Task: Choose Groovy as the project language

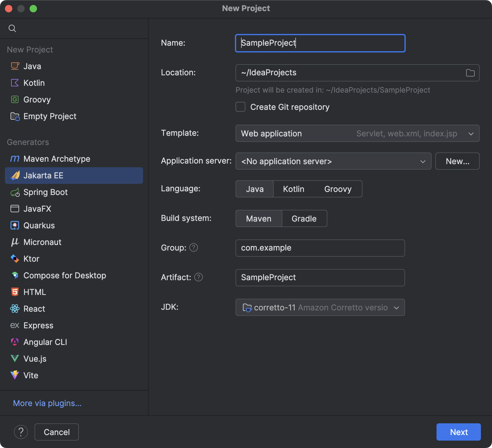Action: pos(338,189)
